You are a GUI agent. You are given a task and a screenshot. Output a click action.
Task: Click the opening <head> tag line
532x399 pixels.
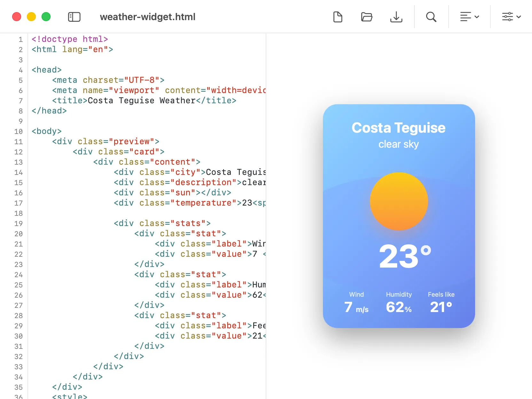tap(47, 70)
